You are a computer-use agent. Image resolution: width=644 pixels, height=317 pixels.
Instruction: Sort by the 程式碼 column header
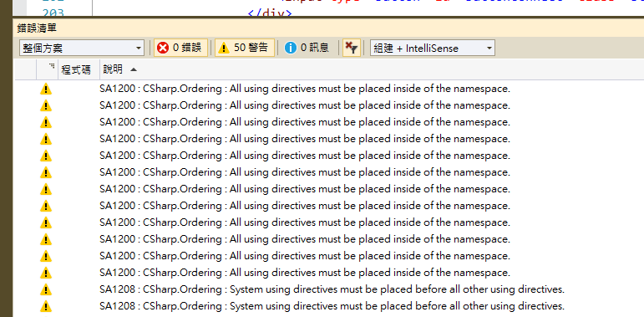(76, 69)
